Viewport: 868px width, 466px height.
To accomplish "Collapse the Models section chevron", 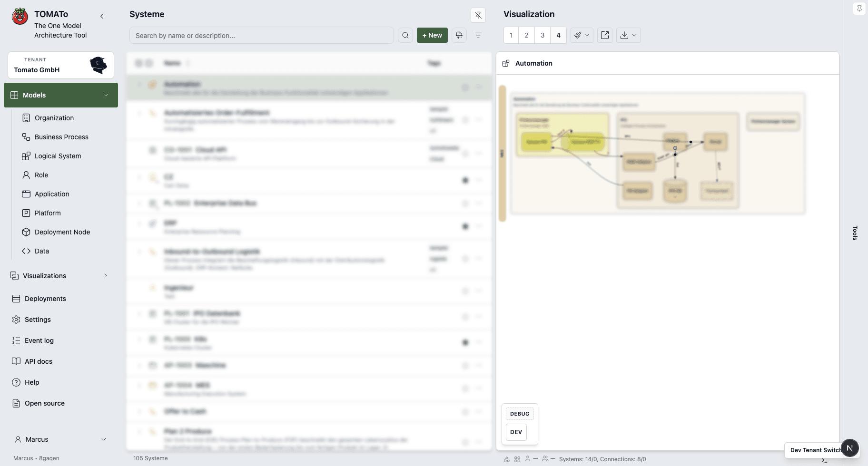I will click(106, 95).
